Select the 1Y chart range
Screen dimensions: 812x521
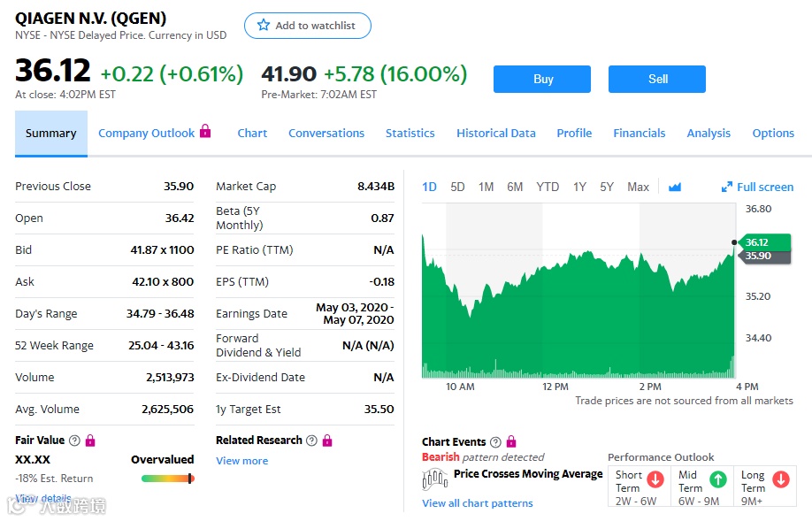(x=579, y=187)
